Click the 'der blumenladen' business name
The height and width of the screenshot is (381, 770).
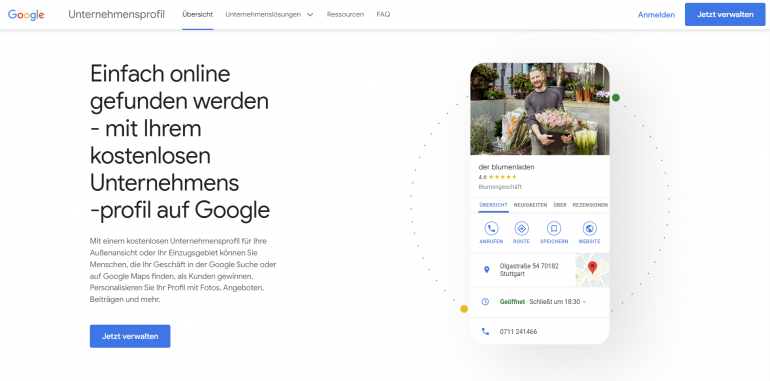point(506,167)
